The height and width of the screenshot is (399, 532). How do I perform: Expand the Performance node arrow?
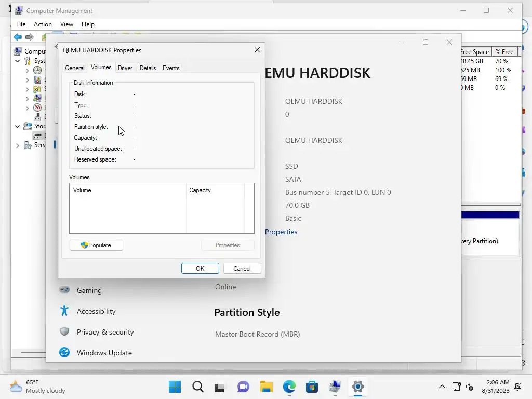click(x=27, y=108)
